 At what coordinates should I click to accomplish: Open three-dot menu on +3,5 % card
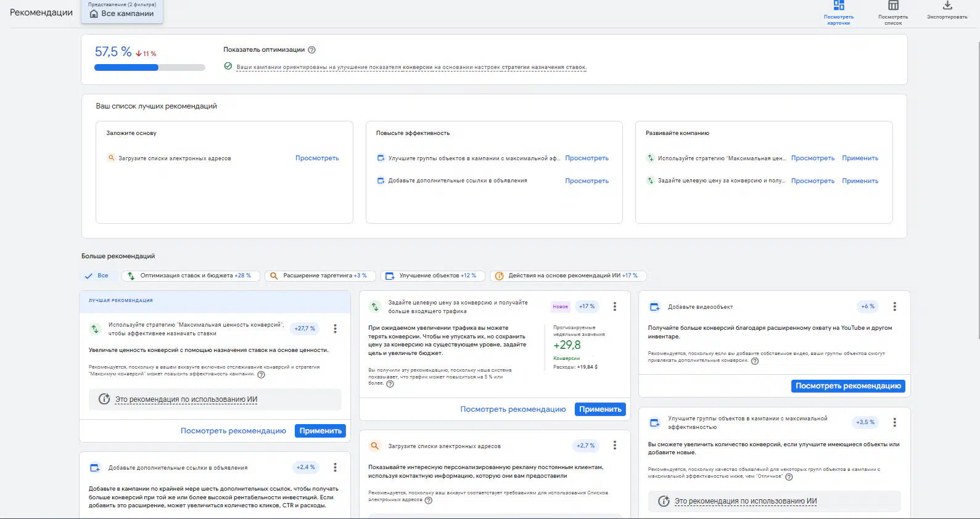point(894,422)
